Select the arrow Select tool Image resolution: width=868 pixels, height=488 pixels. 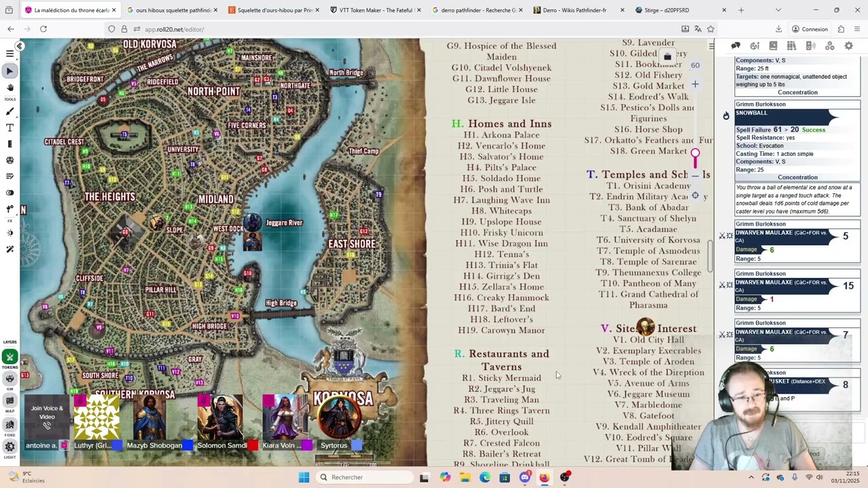(x=9, y=71)
